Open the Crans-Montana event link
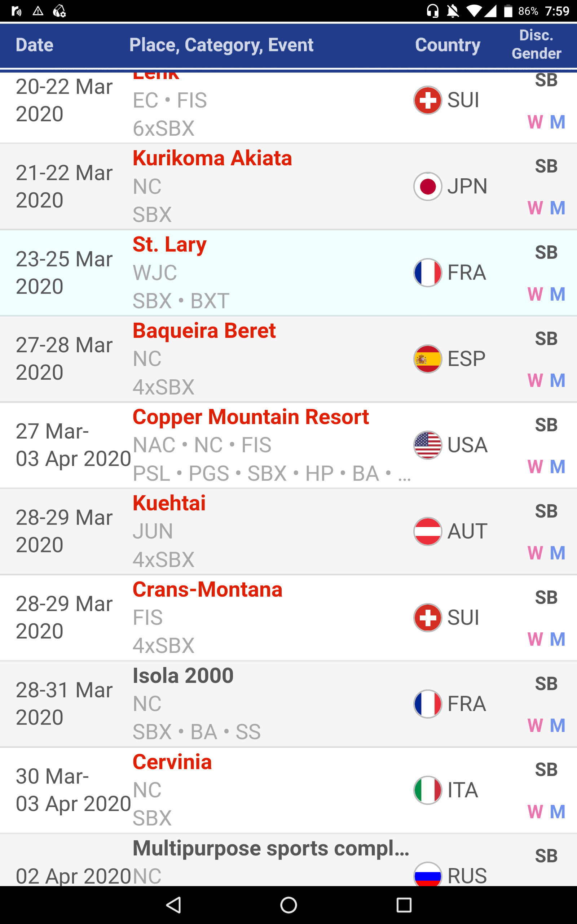The image size is (577, 924). pyautogui.click(x=207, y=589)
